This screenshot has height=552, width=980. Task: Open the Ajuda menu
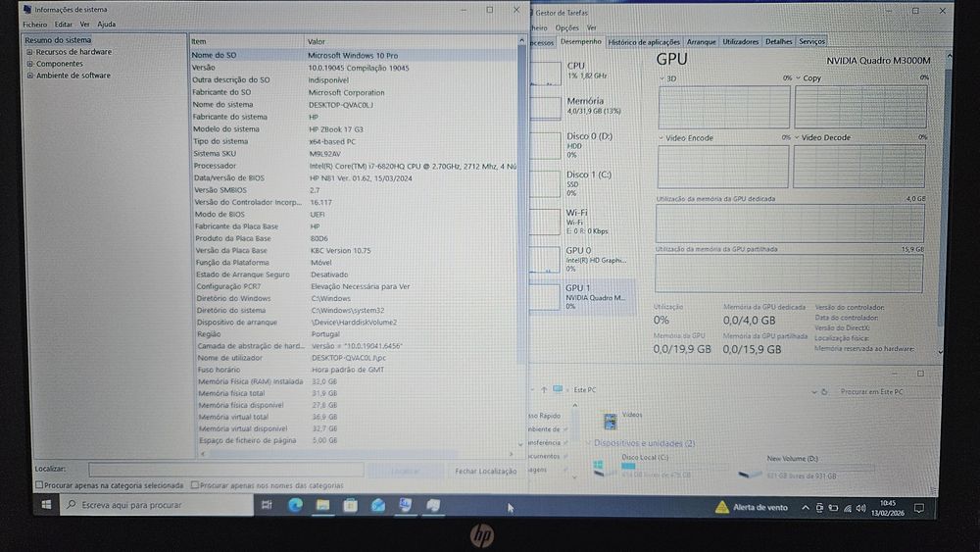(x=106, y=25)
